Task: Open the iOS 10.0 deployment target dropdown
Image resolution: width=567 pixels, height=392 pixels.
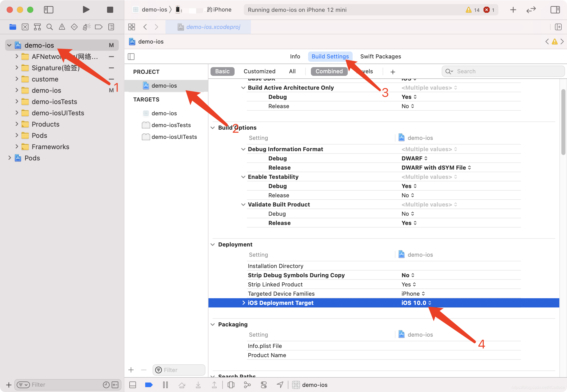Action: tap(416, 303)
